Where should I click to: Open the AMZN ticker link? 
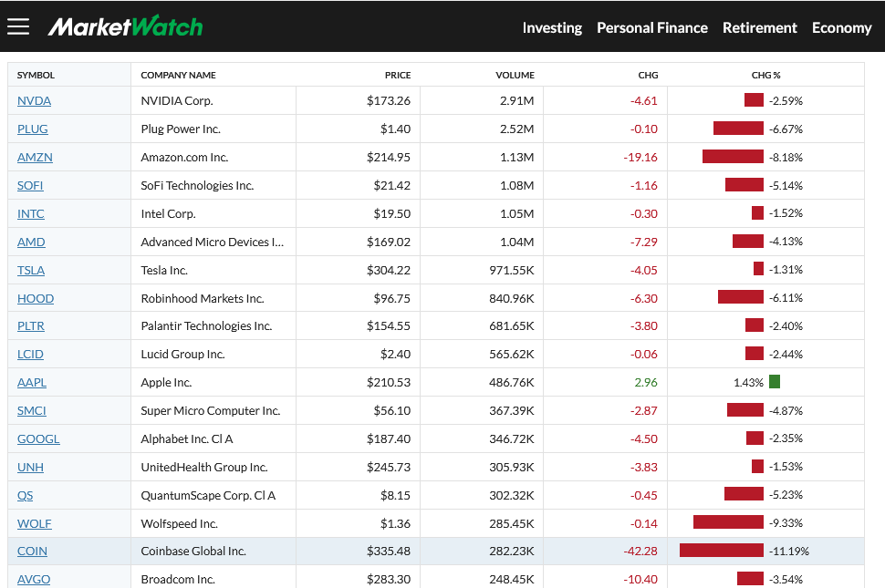tap(35, 158)
